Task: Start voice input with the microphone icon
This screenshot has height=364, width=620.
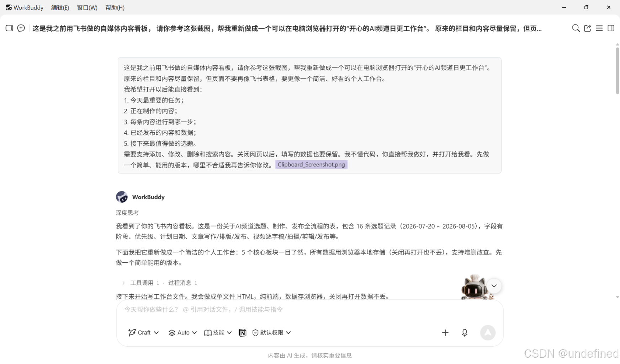Action: [465, 333]
